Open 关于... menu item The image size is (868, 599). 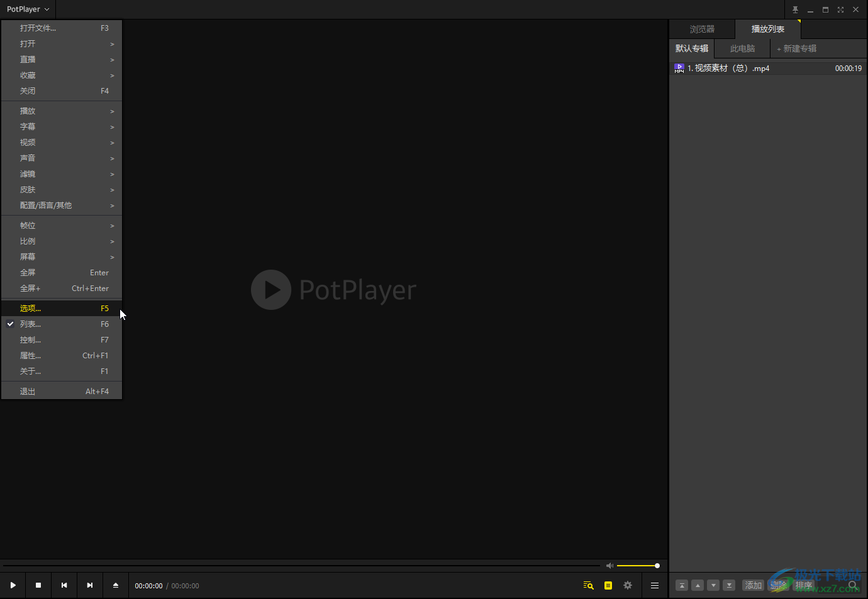62,371
